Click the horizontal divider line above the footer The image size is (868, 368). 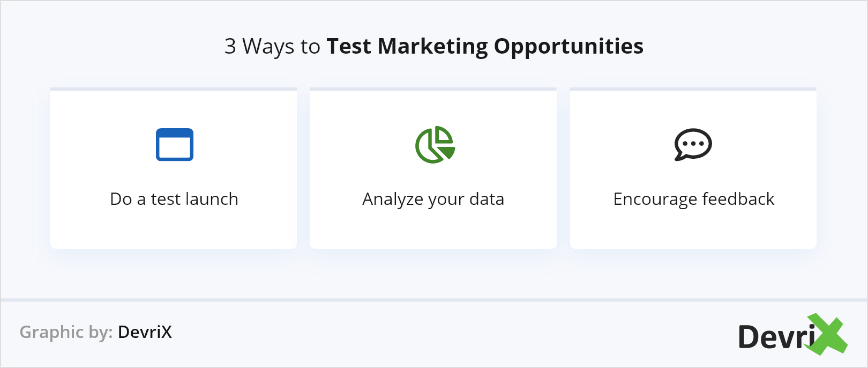click(434, 300)
